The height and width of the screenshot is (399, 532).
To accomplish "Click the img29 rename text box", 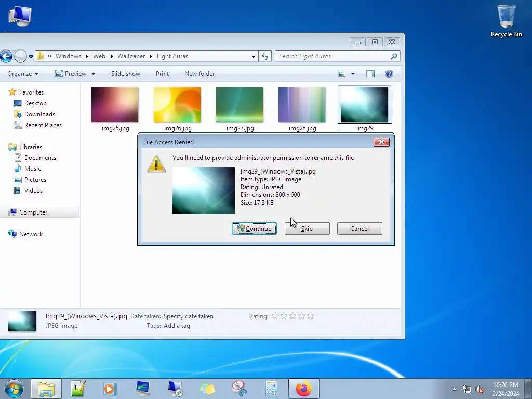I will (x=365, y=128).
